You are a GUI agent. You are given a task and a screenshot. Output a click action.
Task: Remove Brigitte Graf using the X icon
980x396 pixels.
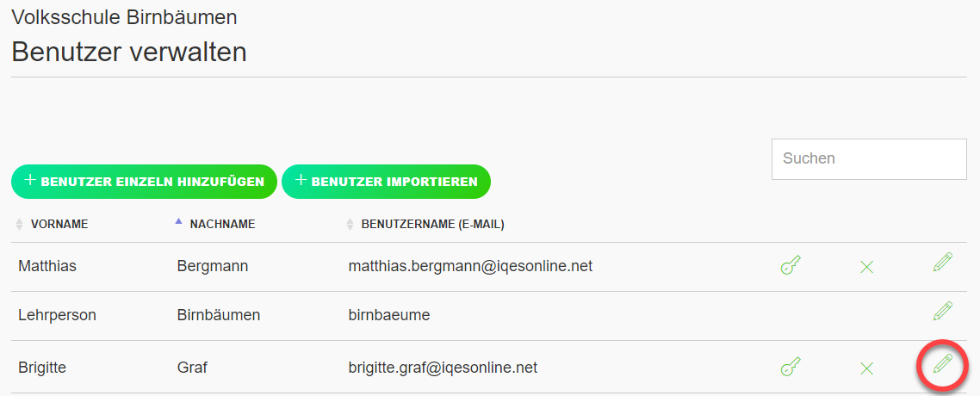coord(866,368)
